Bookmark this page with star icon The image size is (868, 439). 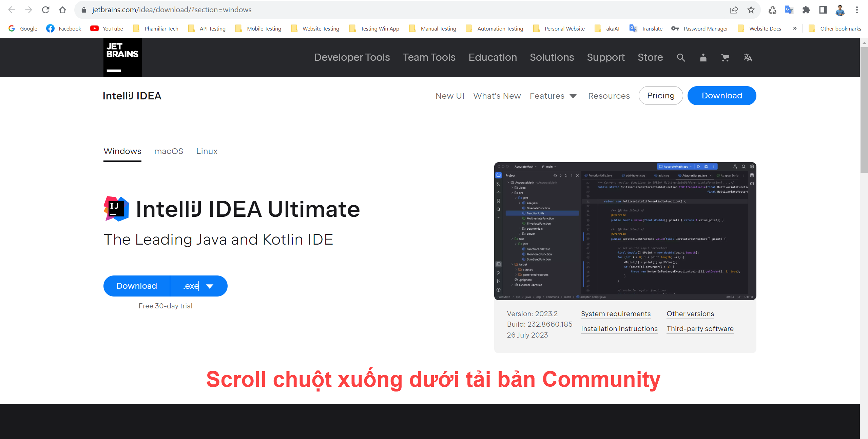pyautogui.click(x=751, y=10)
